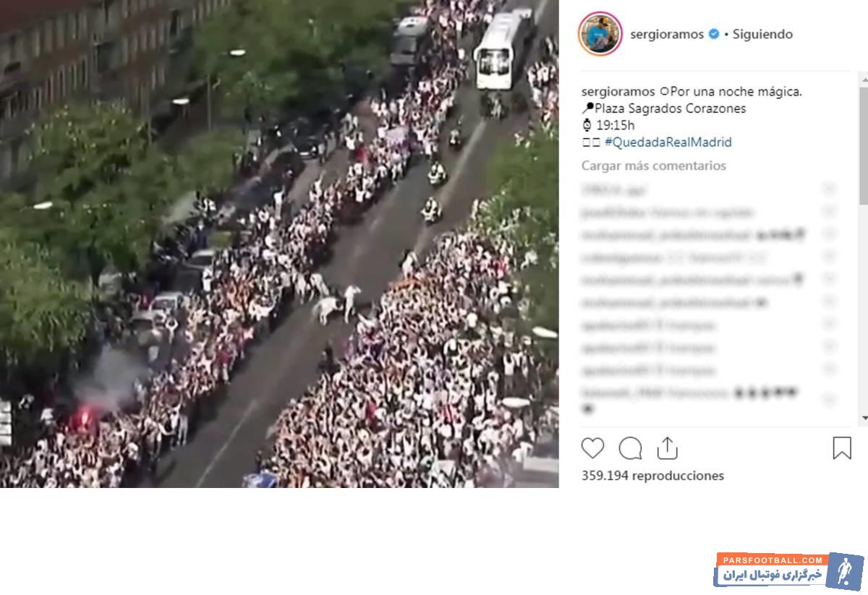Click the blue verified badge
Viewport: 868px width, 595px height.
point(714,34)
